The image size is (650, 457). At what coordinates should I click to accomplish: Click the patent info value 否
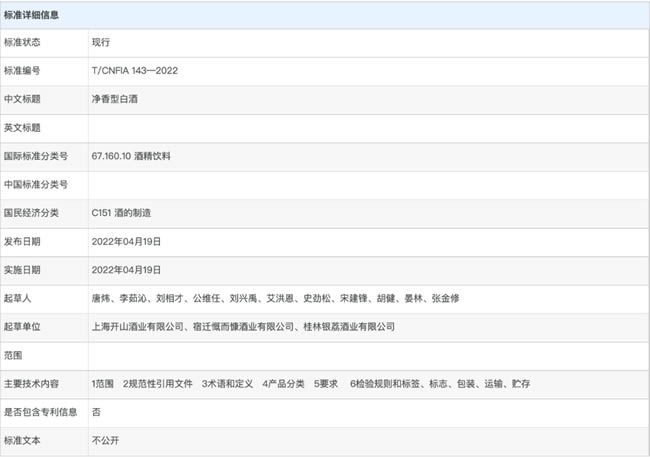click(96, 412)
